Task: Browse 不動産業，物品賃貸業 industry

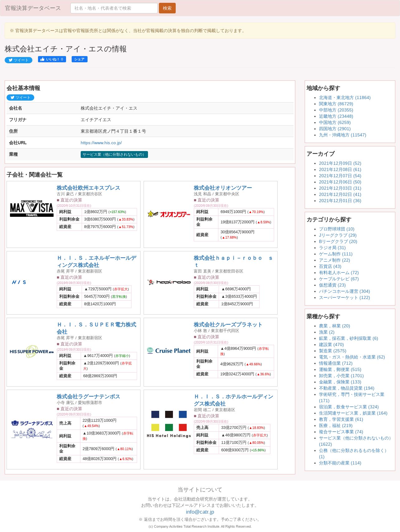Action: tap(346, 388)
